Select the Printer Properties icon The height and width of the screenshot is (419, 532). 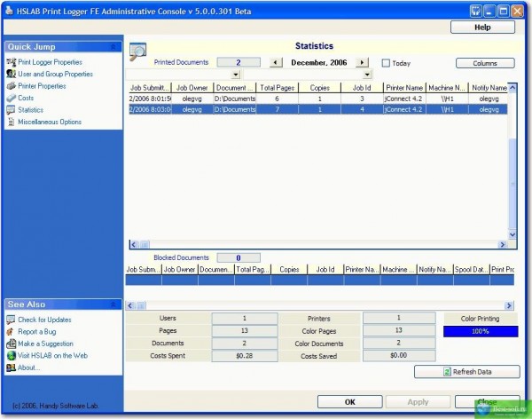pyautogui.click(x=11, y=86)
